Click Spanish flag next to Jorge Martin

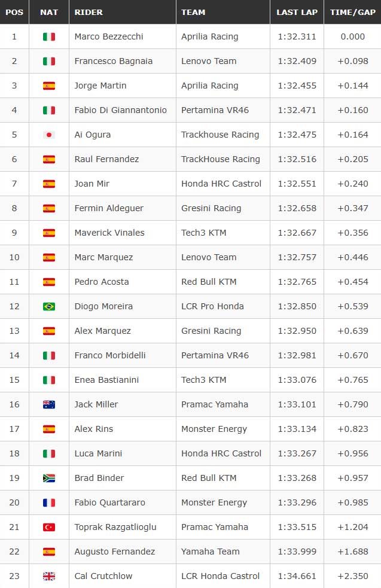click(x=49, y=86)
